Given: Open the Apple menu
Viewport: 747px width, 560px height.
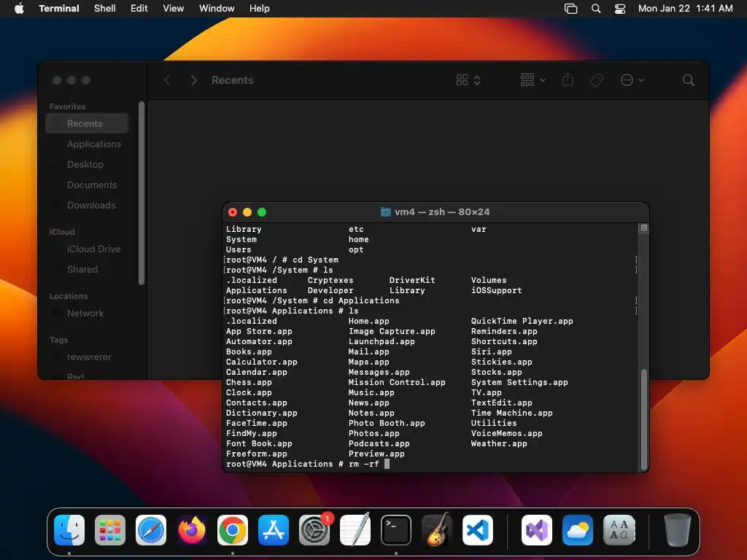Looking at the screenshot, I should click(19, 8).
